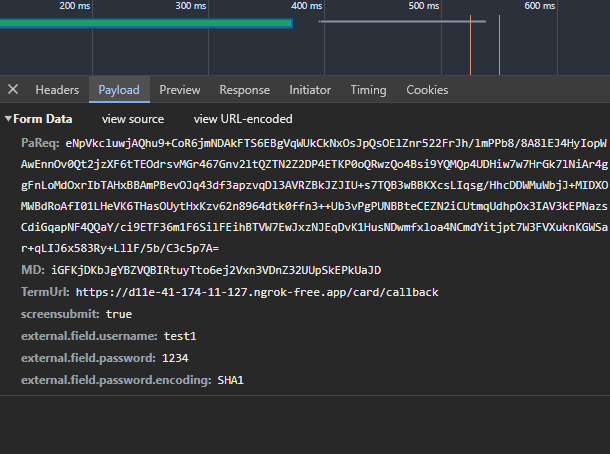Select the password encoding SHA1 value

[x=230, y=380]
